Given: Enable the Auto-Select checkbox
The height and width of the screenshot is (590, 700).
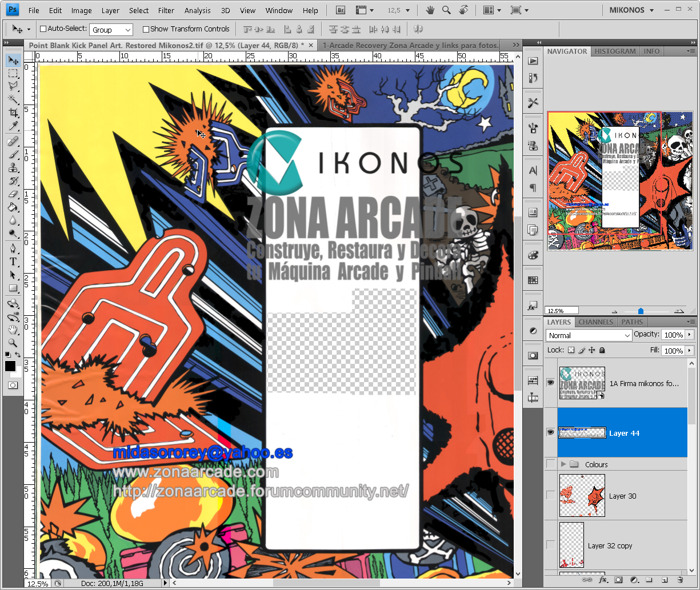Looking at the screenshot, I should [43, 29].
